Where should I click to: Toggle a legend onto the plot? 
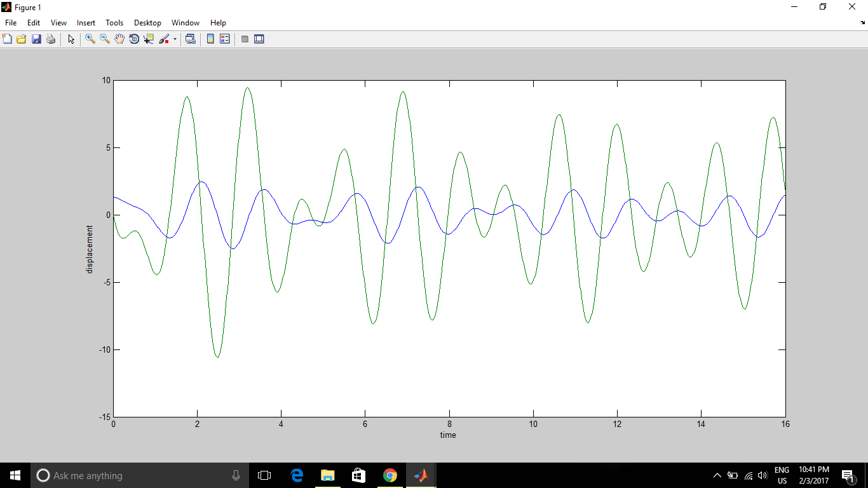224,39
